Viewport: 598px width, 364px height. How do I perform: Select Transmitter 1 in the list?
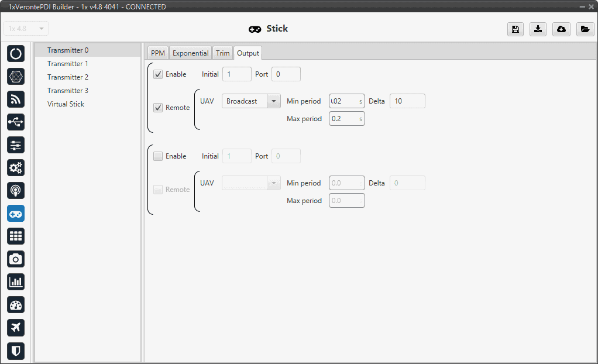pos(68,64)
